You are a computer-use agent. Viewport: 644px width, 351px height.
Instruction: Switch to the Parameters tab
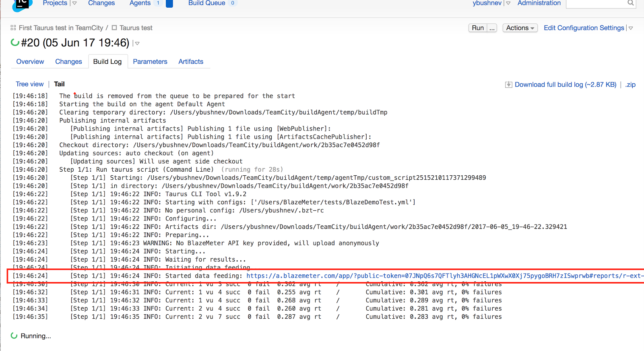click(150, 62)
